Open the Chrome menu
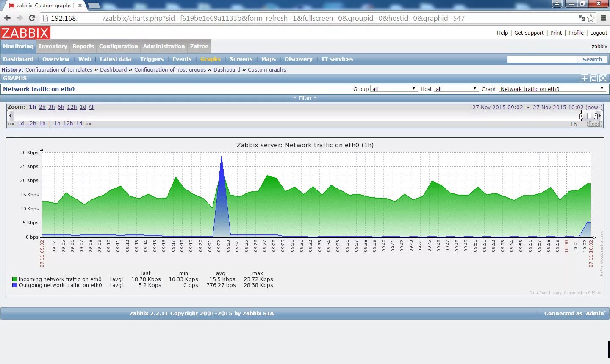 (603, 18)
